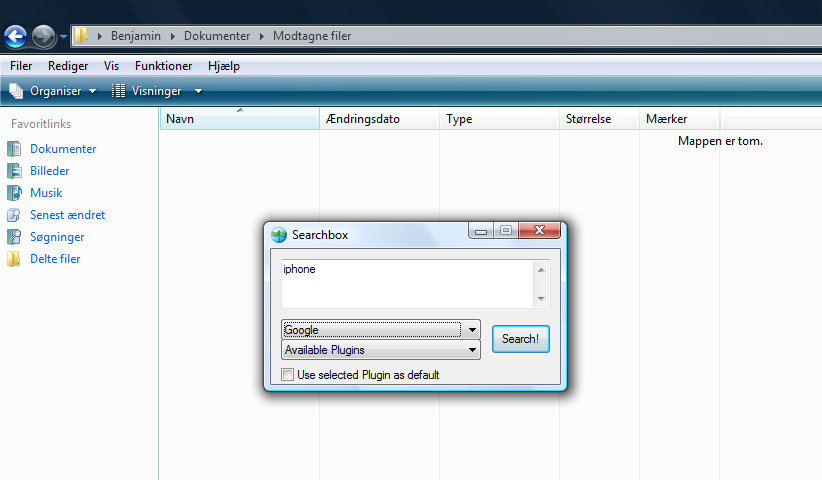
Task: Go back with the blue Back arrow
Action: (x=16, y=37)
